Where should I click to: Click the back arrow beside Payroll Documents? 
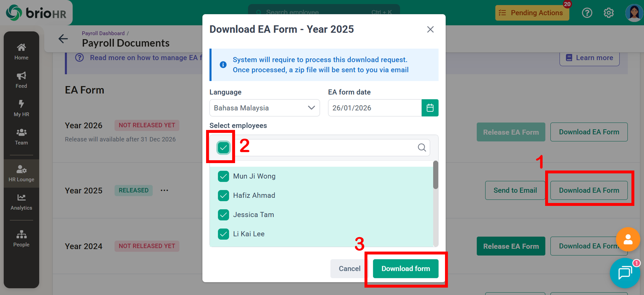63,39
